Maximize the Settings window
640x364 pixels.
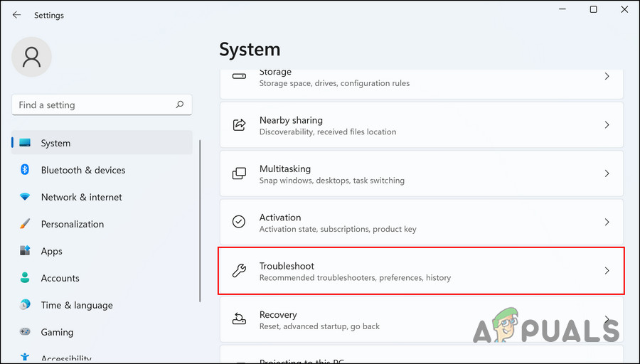594,9
